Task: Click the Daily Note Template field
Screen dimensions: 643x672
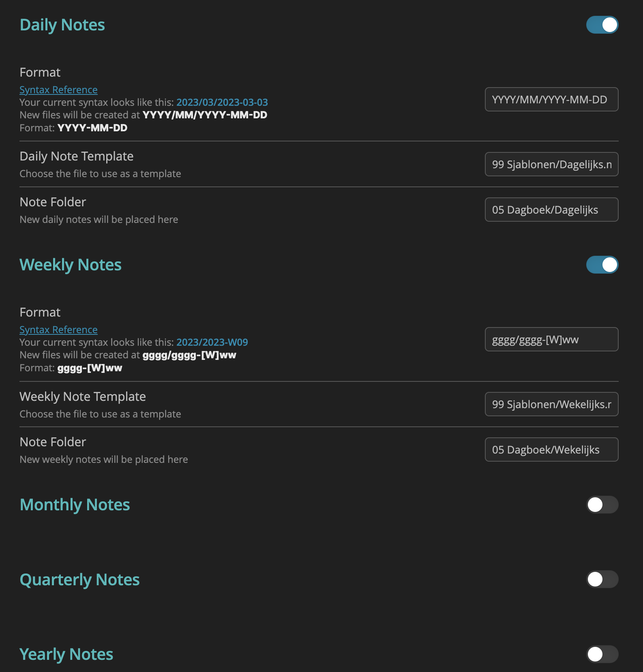Action: click(x=551, y=164)
